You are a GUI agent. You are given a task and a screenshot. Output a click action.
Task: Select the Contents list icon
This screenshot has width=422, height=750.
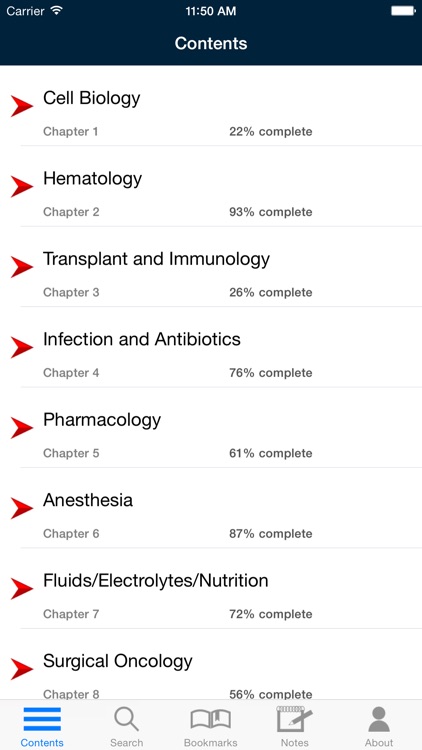pos(42,719)
